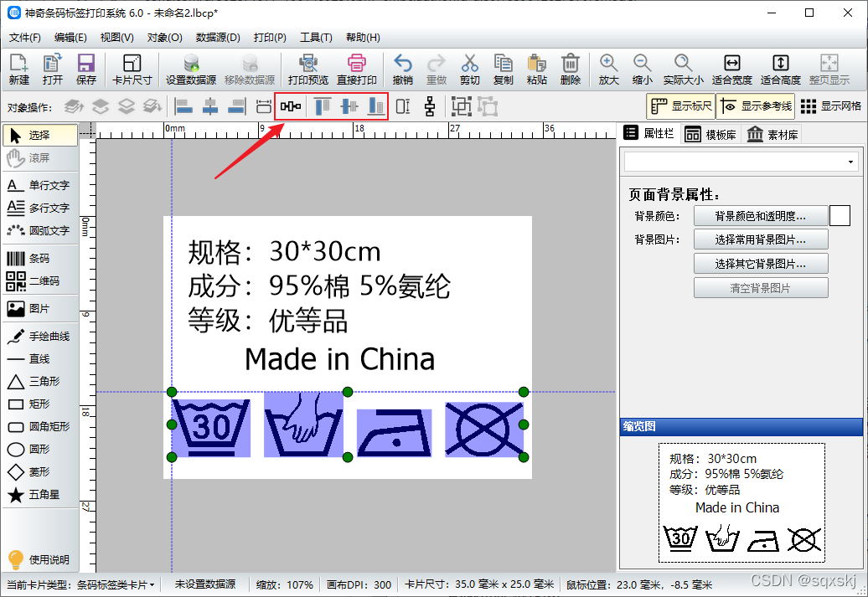Align objects to top icon
This screenshot has height=597, width=868.
click(323, 106)
